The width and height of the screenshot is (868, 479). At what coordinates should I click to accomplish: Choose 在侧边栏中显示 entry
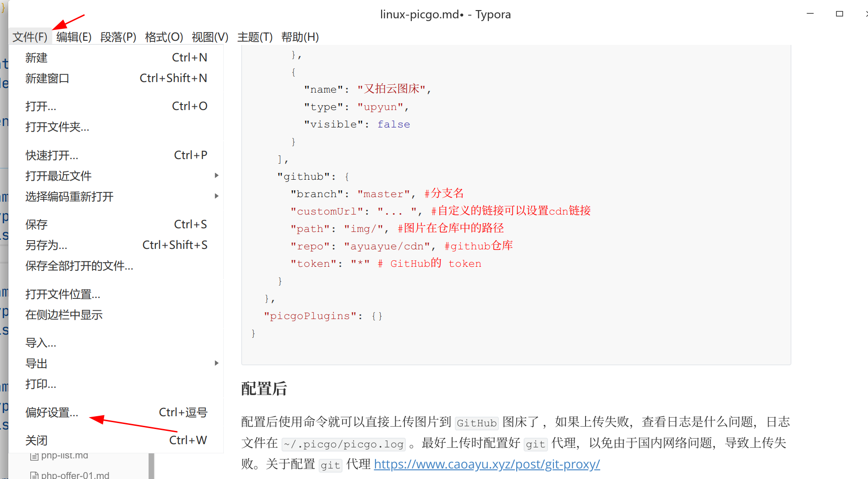tap(116, 315)
